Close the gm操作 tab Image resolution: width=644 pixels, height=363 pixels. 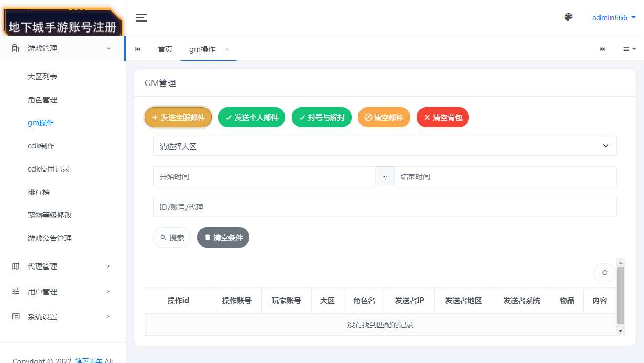pos(227,49)
